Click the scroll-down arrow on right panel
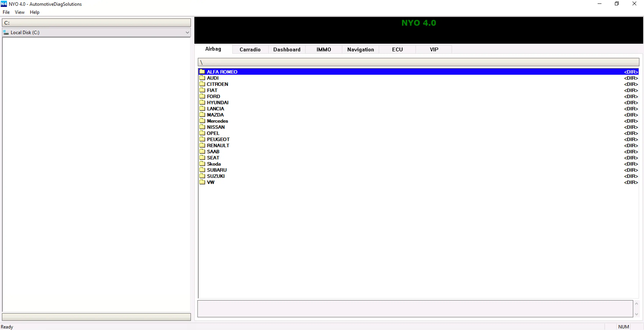 (636, 315)
